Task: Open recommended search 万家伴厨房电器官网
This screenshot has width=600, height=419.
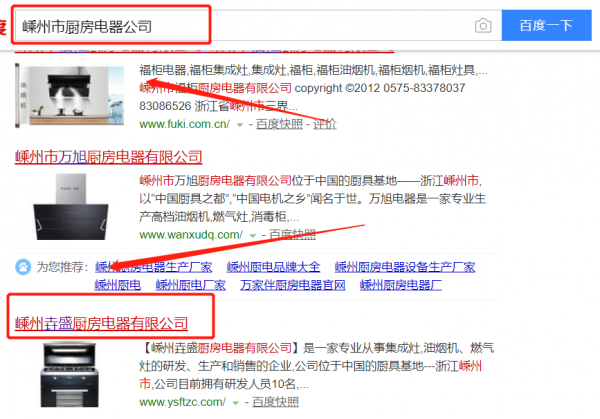Action: 293,285
